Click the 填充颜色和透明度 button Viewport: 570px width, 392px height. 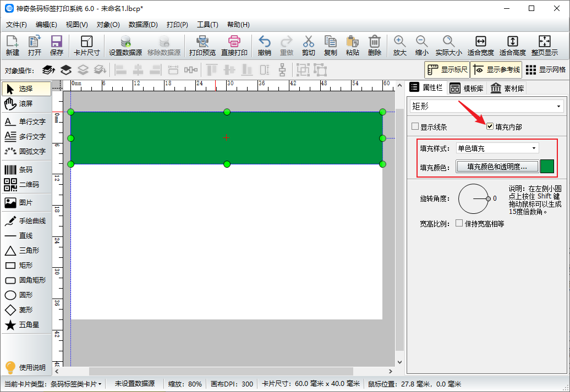(497, 167)
